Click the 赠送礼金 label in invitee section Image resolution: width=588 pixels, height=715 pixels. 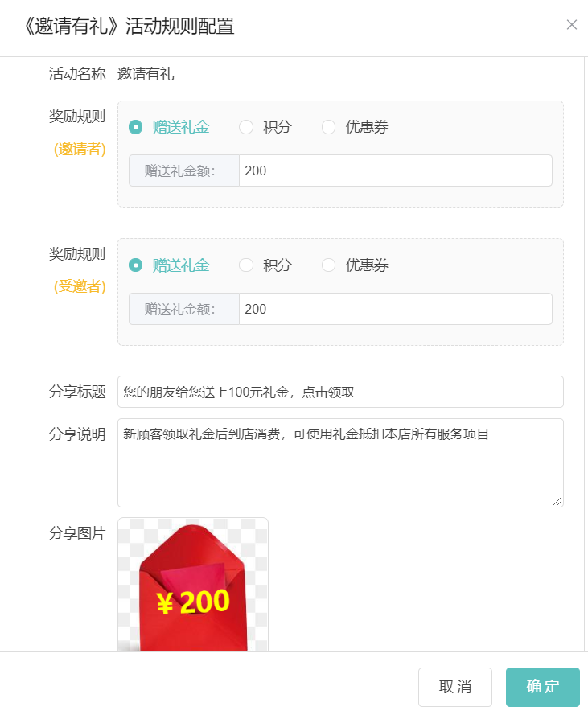point(181,265)
